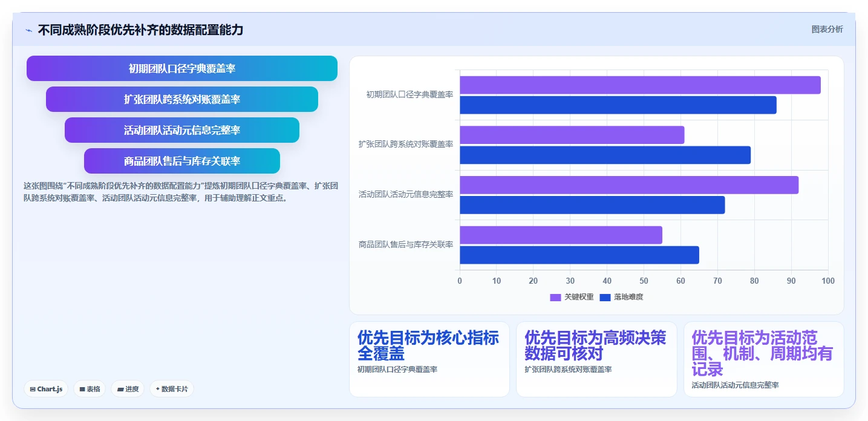Click the description paragraph starting with 这张图围绕
Image resolution: width=868 pixels, height=421 pixels.
pos(180,191)
